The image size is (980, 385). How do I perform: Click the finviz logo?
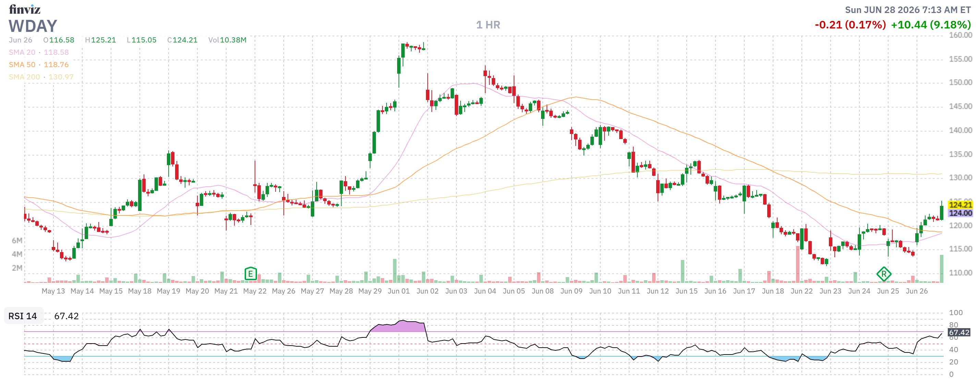click(25, 9)
